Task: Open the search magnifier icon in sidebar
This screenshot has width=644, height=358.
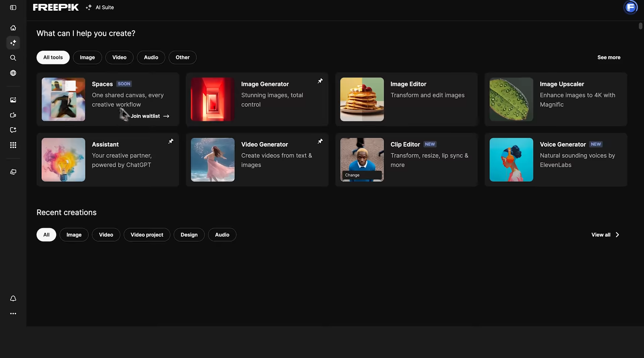Action: [13, 58]
